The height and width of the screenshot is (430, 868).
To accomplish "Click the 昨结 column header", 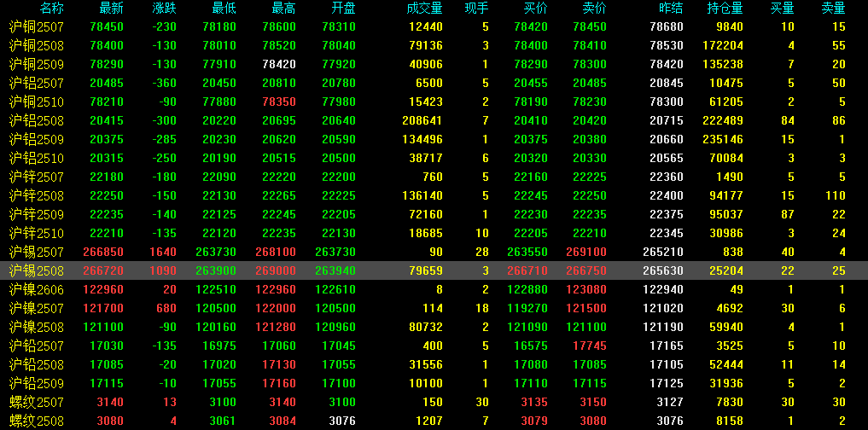I will (x=672, y=9).
